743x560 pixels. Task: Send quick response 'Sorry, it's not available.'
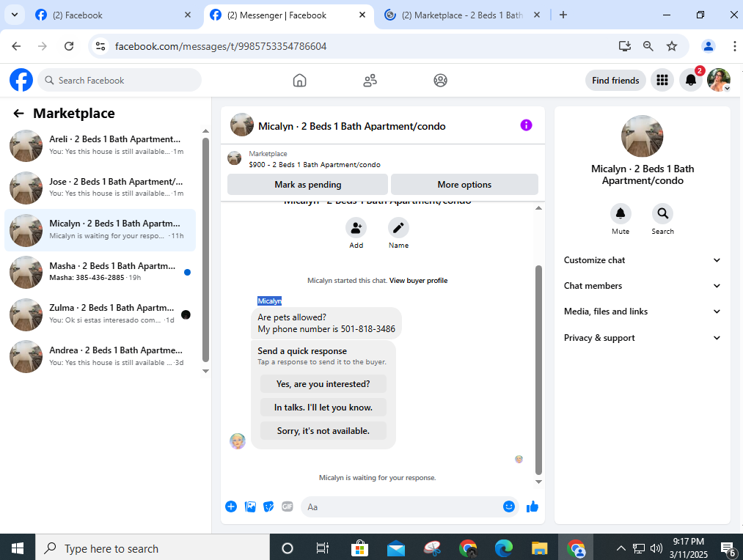323,431
